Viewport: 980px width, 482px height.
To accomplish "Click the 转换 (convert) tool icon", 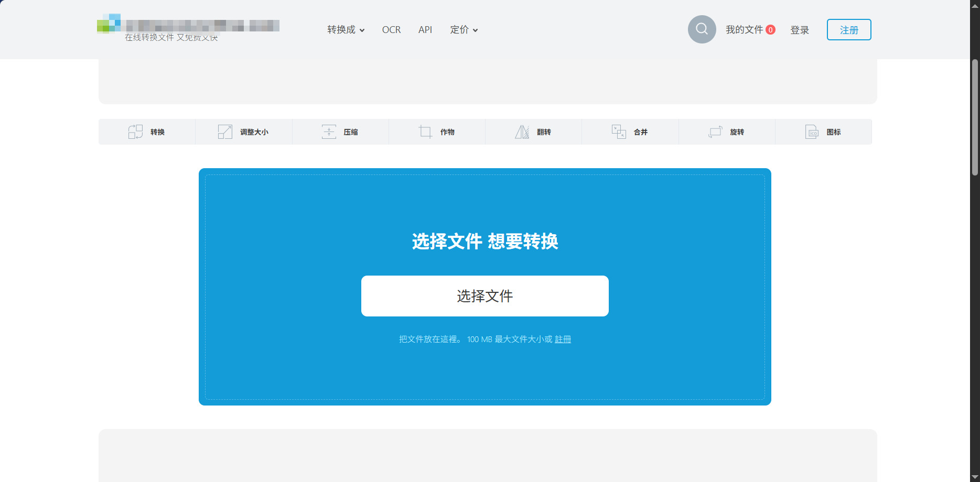I will (135, 132).
